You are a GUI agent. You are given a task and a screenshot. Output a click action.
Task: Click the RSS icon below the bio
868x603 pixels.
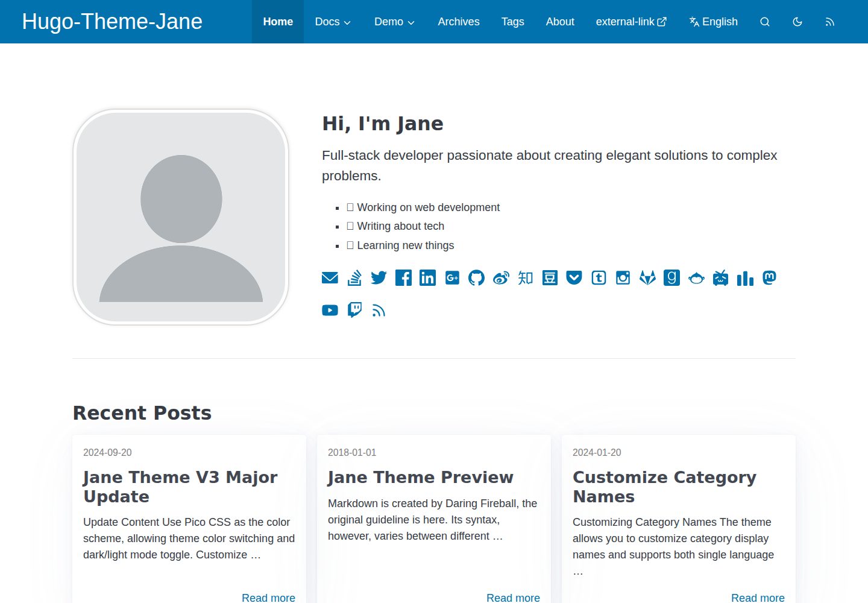(379, 311)
